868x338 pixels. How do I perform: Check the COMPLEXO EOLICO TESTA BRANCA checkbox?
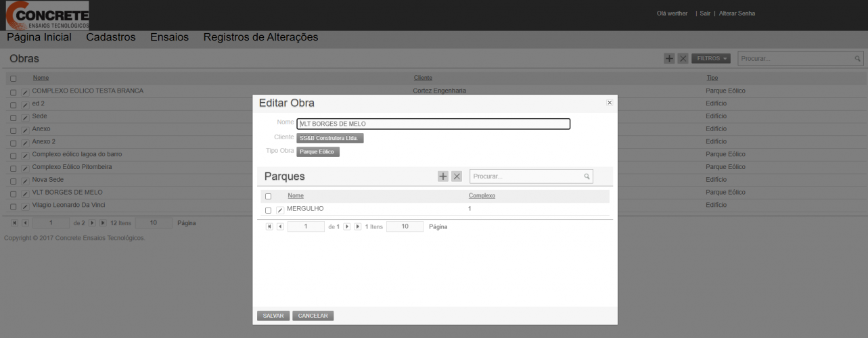(x=13, y=92)
